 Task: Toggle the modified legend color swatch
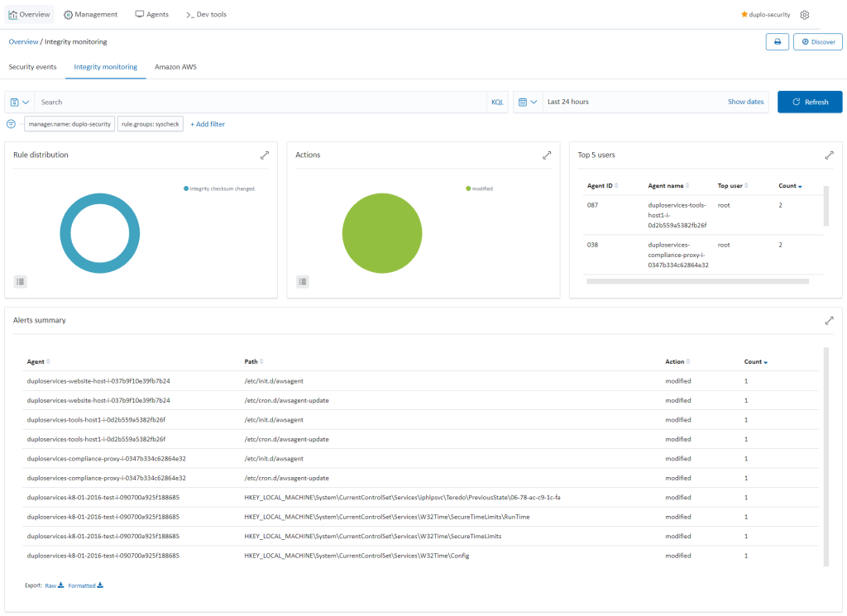tap(468, 189)
